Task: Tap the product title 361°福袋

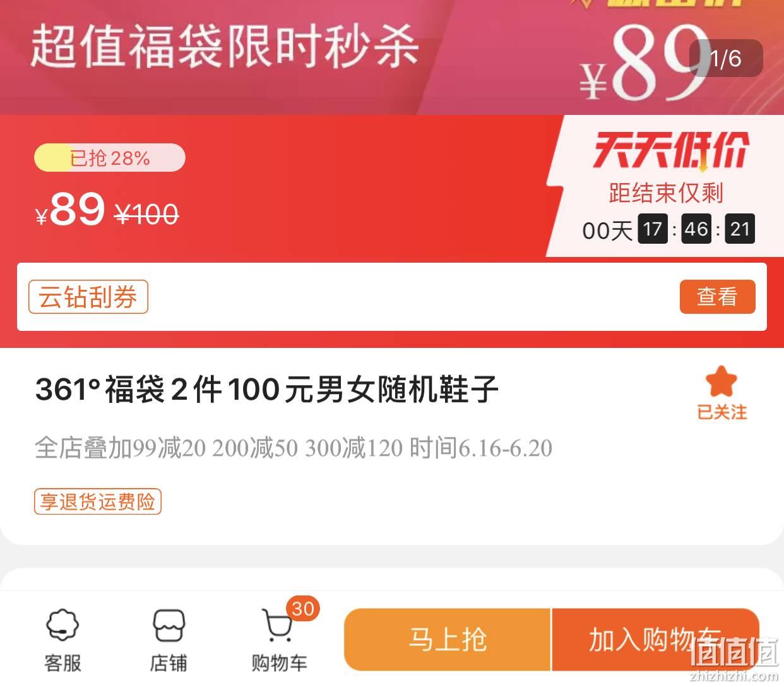Action: [x=267, y=389]
